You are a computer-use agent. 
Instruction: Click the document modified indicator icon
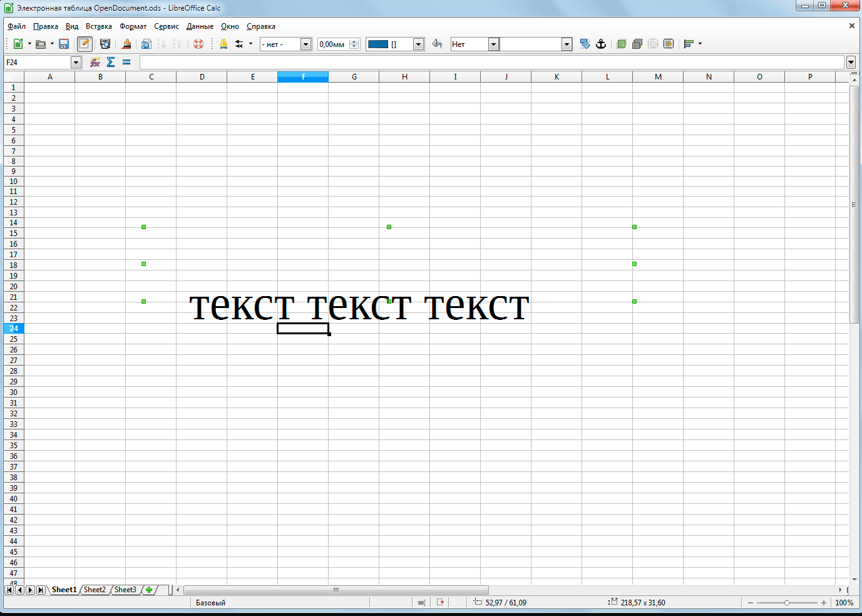click(441, 602)
